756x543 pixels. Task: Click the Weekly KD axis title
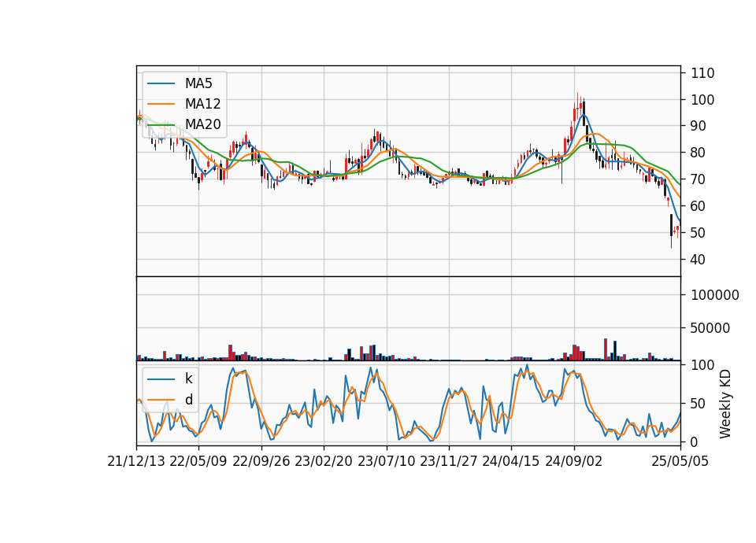click(x=725, y=404)
